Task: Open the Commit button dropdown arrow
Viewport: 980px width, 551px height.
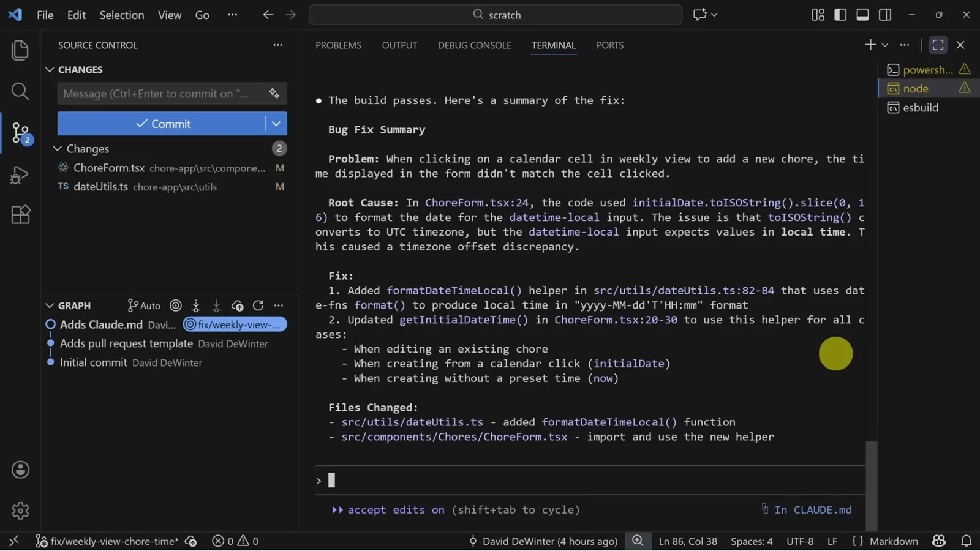Action: tap(276, 124)
